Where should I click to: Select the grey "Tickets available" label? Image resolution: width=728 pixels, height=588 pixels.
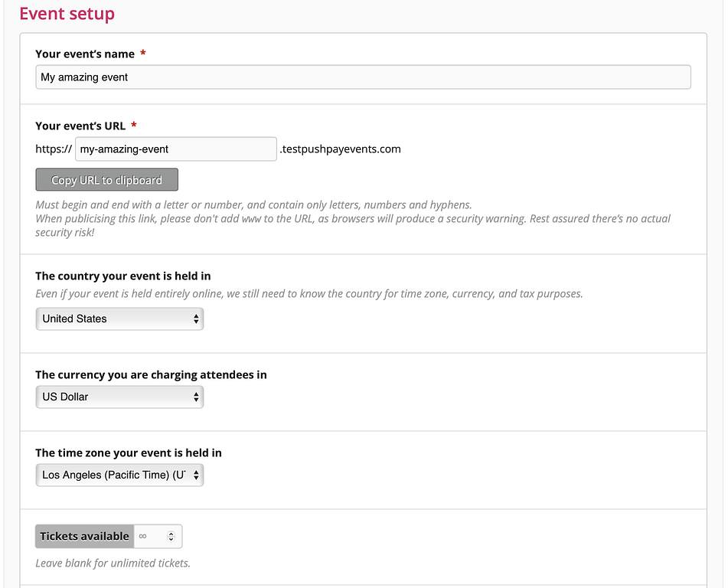(84, 537)
